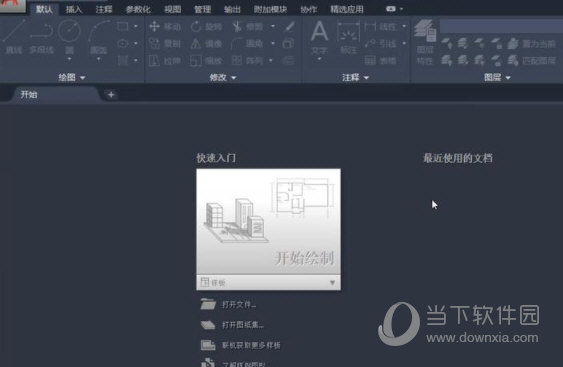
Task: Open dropdown arrow beside Rectangle tool
Action: (x=136, y=26)
